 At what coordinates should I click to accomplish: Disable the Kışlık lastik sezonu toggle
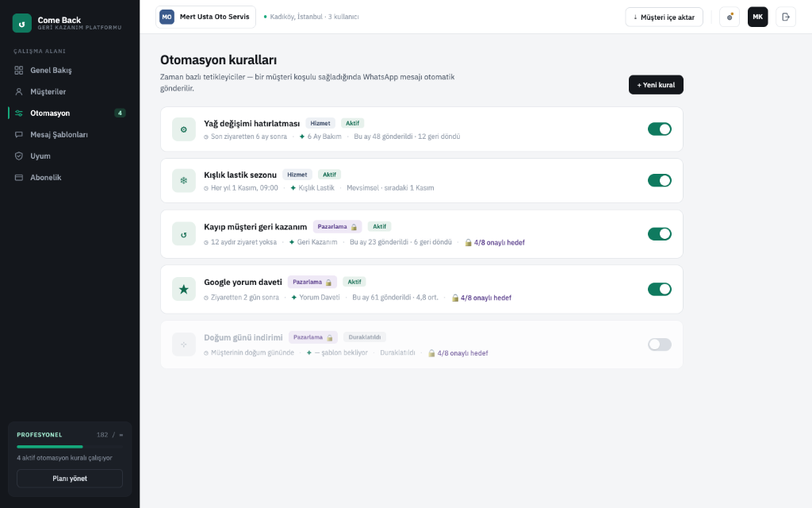(x=659, y=180)
